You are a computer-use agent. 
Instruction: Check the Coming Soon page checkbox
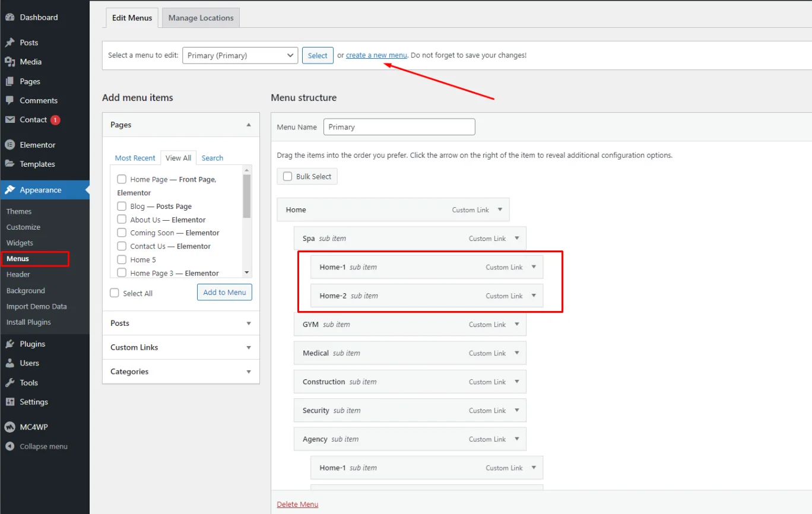pyautogui.click(x=122, y=233)
